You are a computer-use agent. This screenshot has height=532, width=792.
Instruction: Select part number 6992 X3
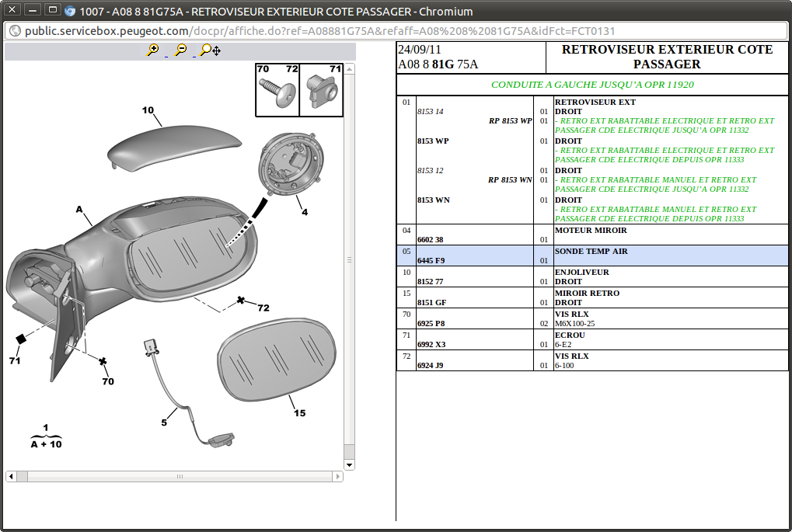point(431,344)
